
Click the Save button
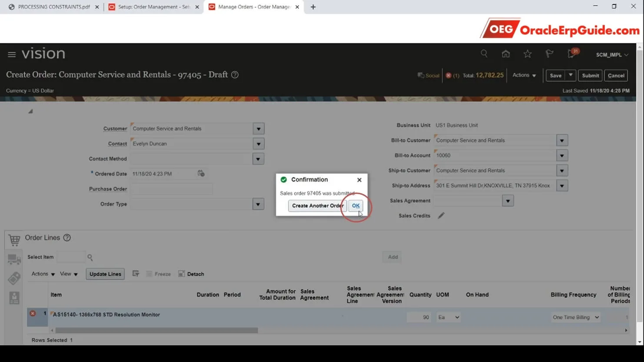[x=555, y=75]
